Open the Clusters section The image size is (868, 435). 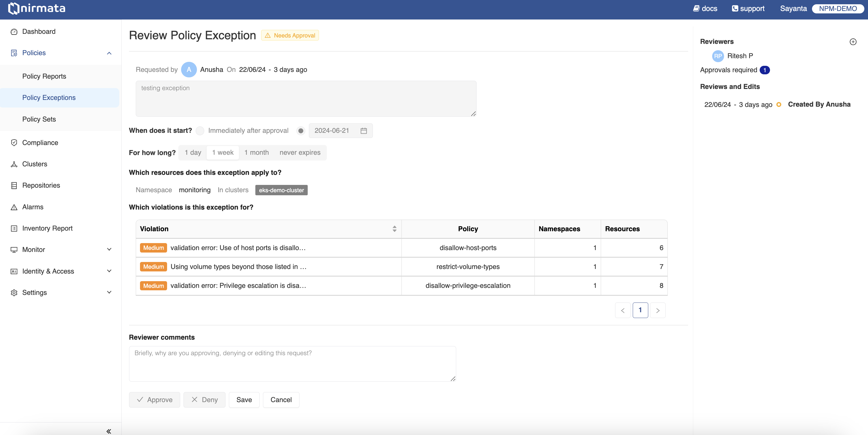tap(35, 164)
